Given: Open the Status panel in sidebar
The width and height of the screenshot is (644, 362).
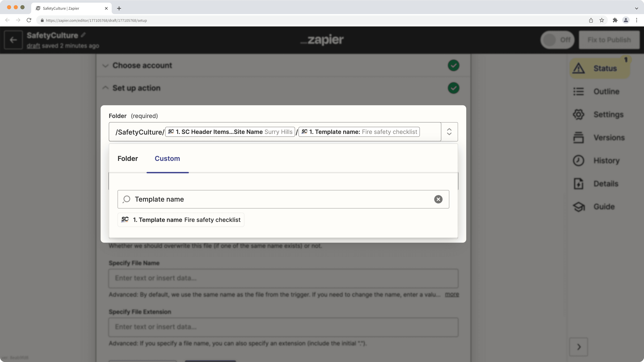Looking at the screenshot, I should tap(600, 68).
